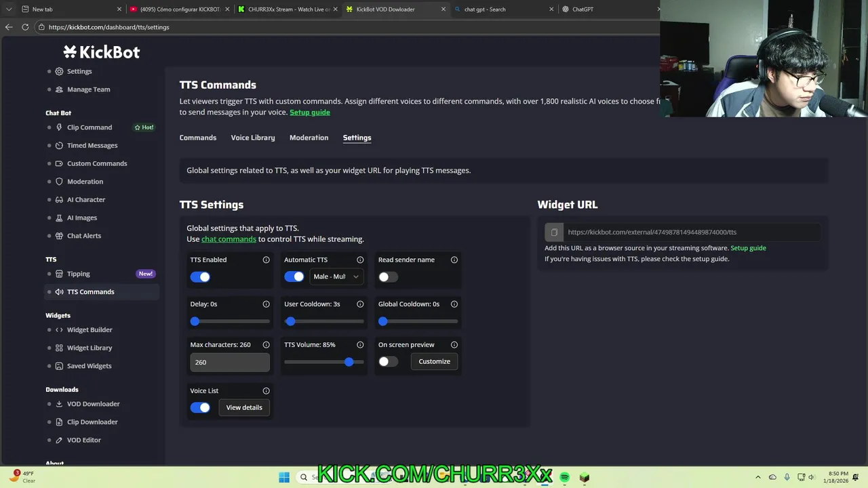Open Widget Builder

click(x=90, y=330)
